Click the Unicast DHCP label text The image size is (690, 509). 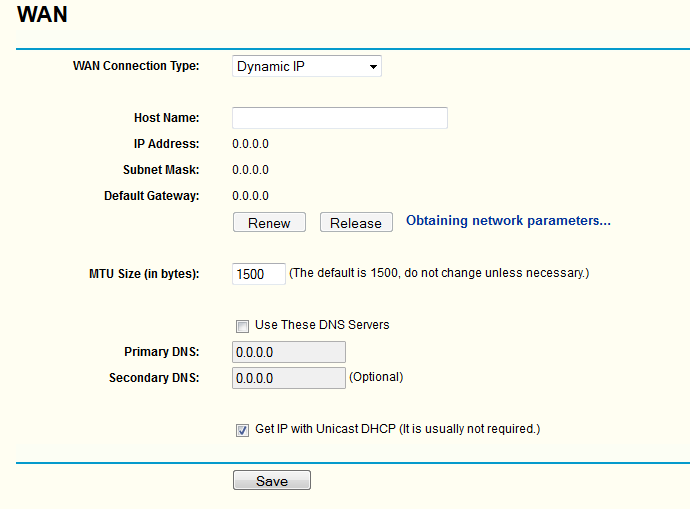(x=397, y=429)
